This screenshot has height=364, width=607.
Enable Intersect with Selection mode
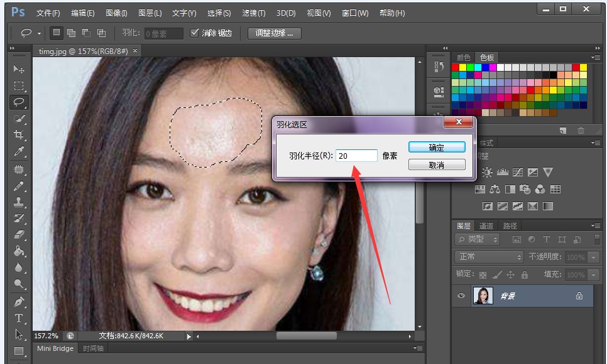(x=101, y=33)
